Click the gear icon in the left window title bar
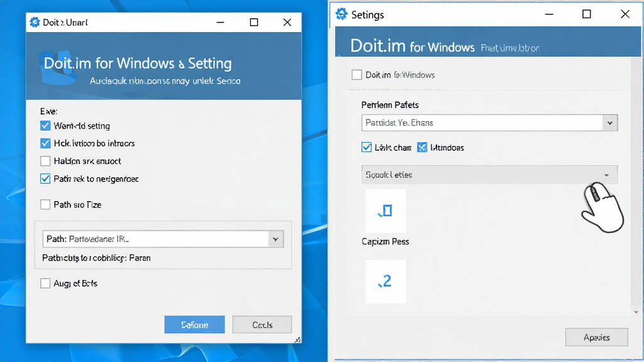 [35, 22]
